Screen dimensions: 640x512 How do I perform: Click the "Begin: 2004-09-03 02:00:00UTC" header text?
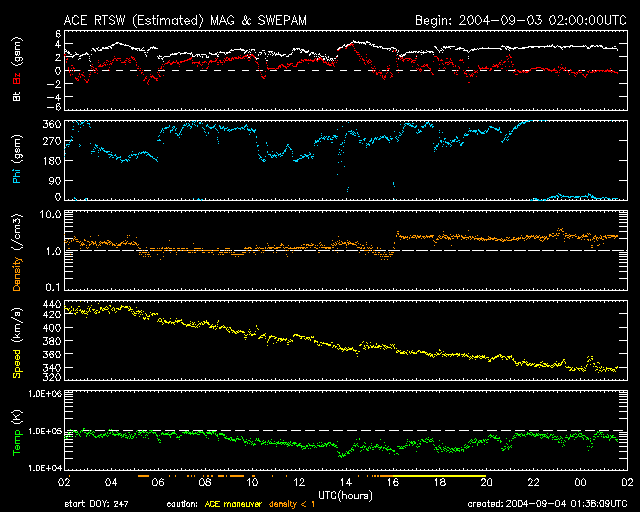(x=521, y=20)
